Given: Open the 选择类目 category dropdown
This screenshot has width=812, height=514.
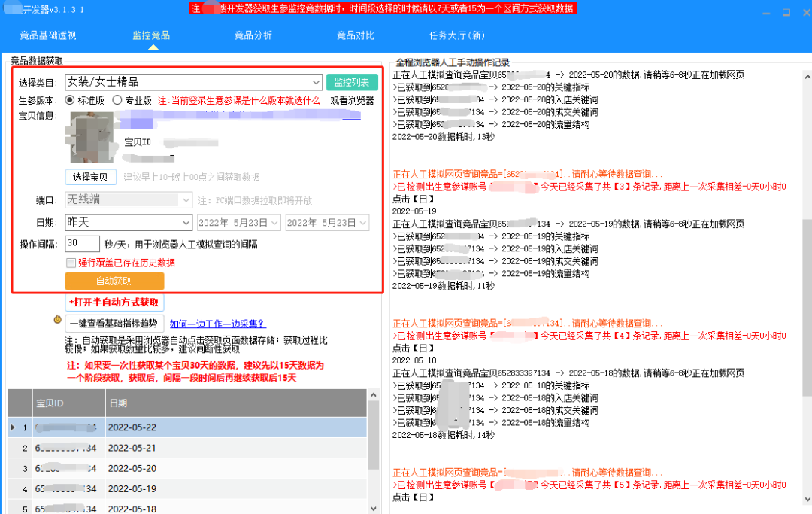Looking at the screenshot, I should coord(317,82).
